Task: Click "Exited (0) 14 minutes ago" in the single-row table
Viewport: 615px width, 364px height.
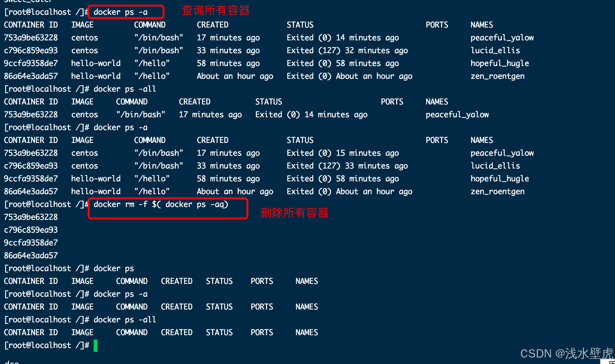Action: (x=311, y=115)
